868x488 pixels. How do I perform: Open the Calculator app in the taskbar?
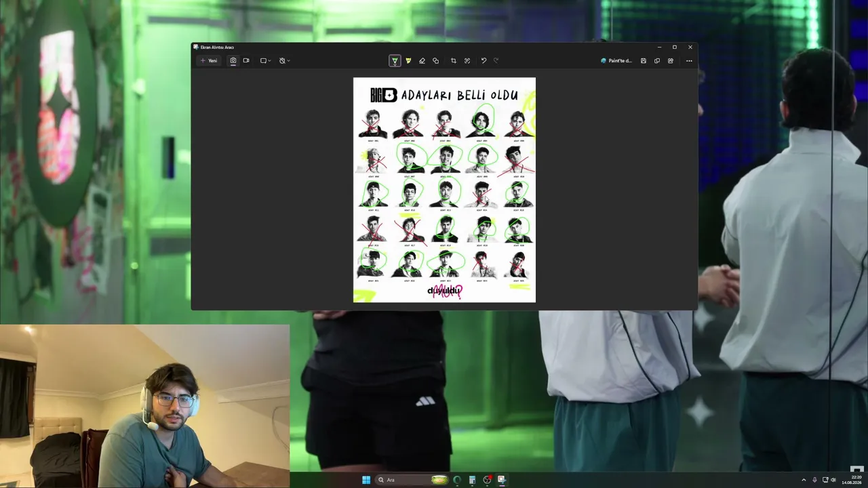(472, 480)
